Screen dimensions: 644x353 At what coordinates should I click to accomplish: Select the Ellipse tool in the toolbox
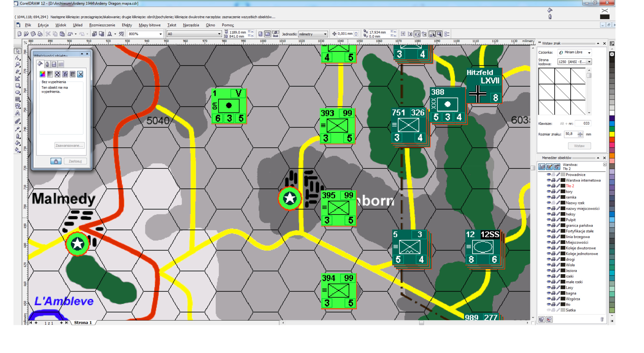click(18, 93)
